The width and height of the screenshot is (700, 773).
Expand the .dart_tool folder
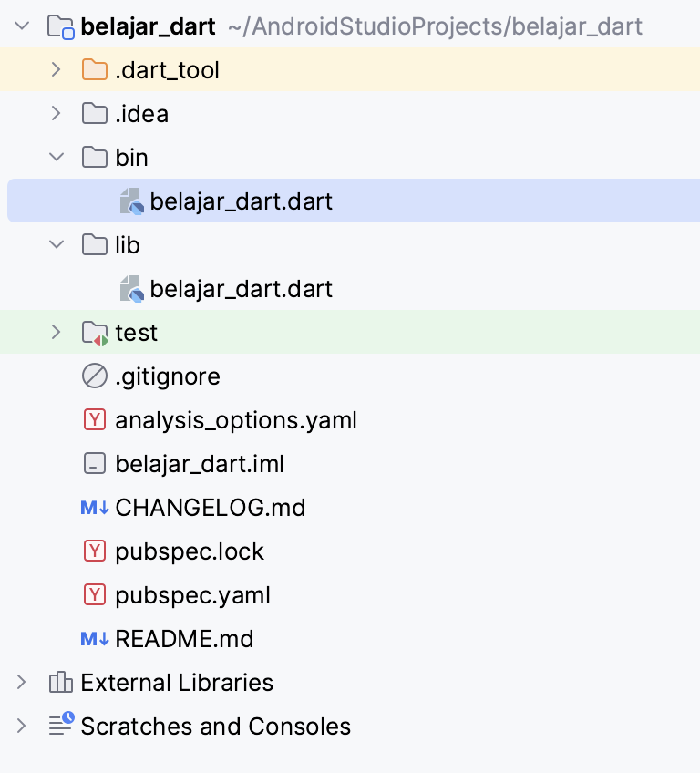[x=57, y=70]
